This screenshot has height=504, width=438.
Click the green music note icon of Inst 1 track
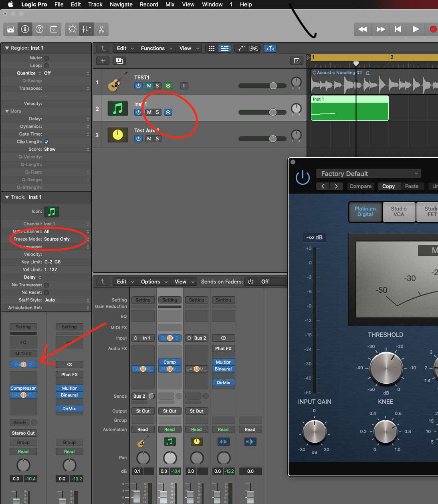pyautogui.click(x=118, y=108)
